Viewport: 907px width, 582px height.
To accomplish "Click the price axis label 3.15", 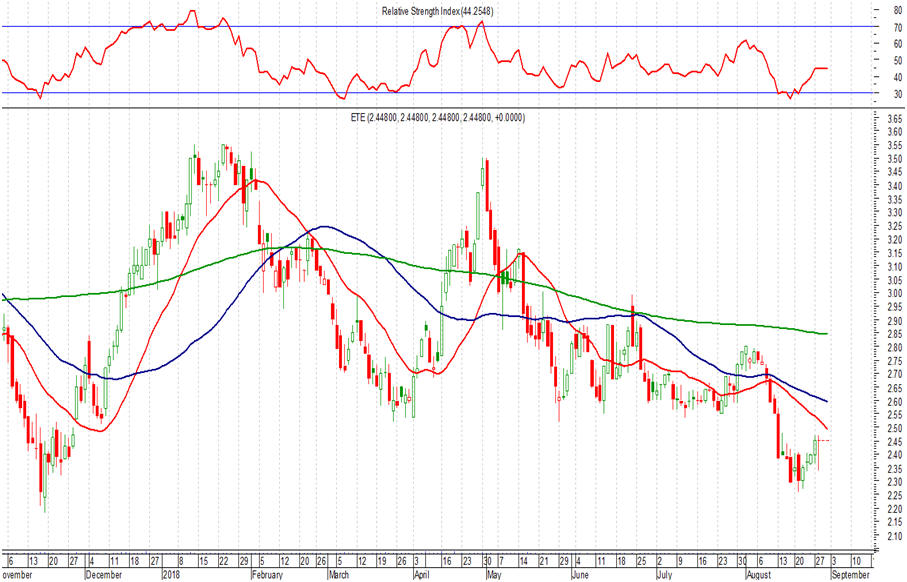I will (x=894, y=253).
